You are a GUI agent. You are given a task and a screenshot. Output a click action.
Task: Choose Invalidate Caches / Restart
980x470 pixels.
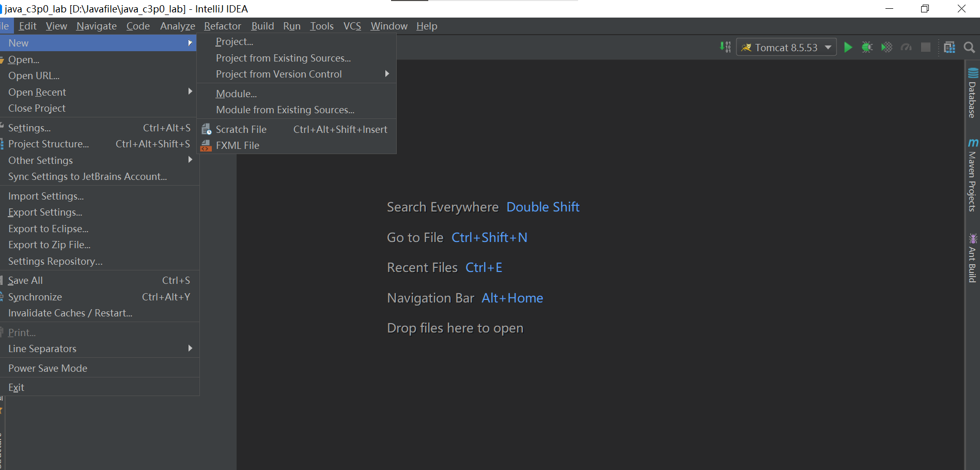tap(70, 313)
